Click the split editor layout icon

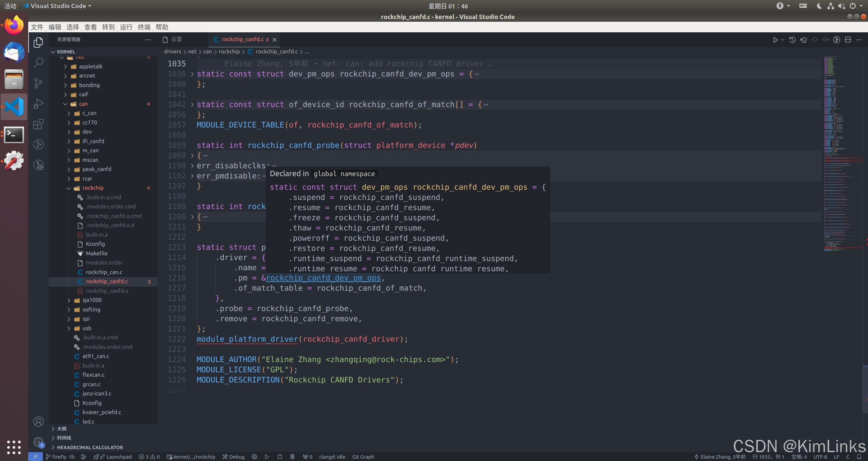pyautogui.click(x=848, y=40)
